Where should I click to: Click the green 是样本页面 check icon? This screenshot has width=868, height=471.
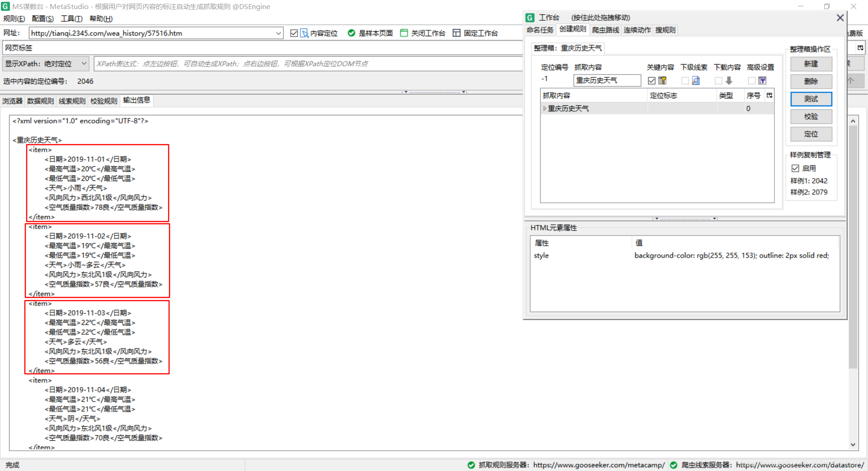(351, 33)
